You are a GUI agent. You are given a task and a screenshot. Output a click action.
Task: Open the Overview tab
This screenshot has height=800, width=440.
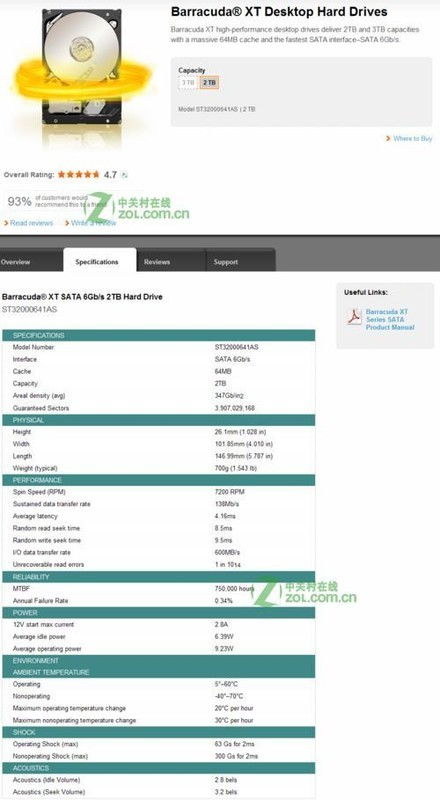tap(15, 262)
